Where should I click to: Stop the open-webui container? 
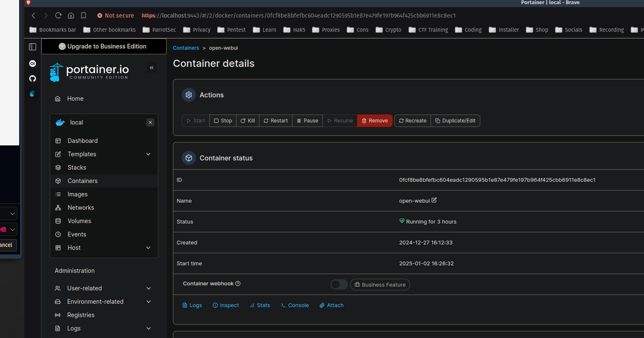223,121
